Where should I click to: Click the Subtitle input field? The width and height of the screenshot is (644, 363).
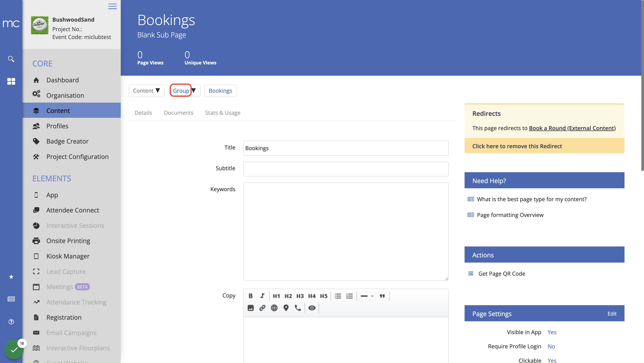tap(346, 169)
